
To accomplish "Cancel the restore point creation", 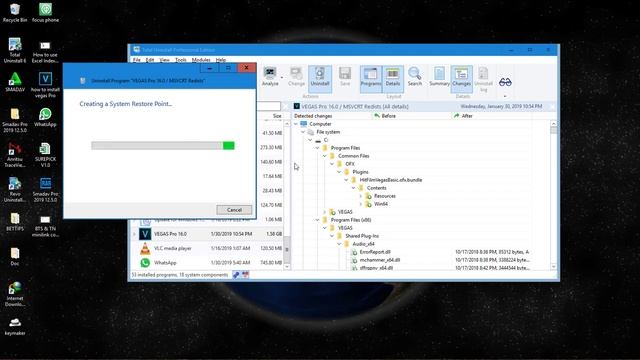I will [x=234, y=210].
